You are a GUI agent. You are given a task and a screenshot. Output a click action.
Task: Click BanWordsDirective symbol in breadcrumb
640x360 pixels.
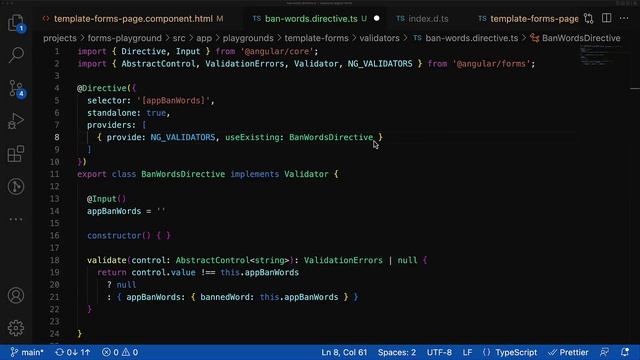tap(581, 38)
